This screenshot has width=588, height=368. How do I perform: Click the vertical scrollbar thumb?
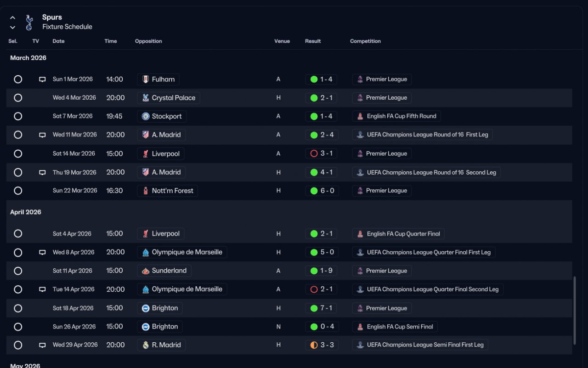point(575,310)
